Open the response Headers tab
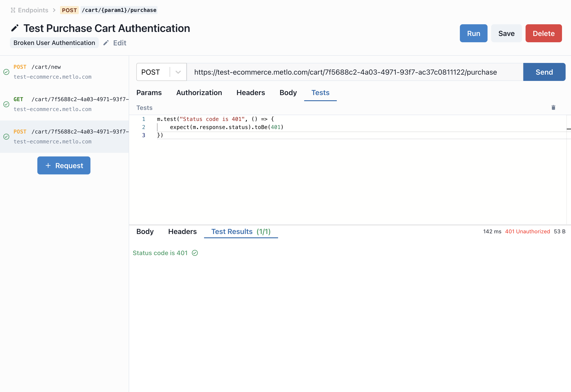This screenshot has width=571, height=392. [182, 232]
